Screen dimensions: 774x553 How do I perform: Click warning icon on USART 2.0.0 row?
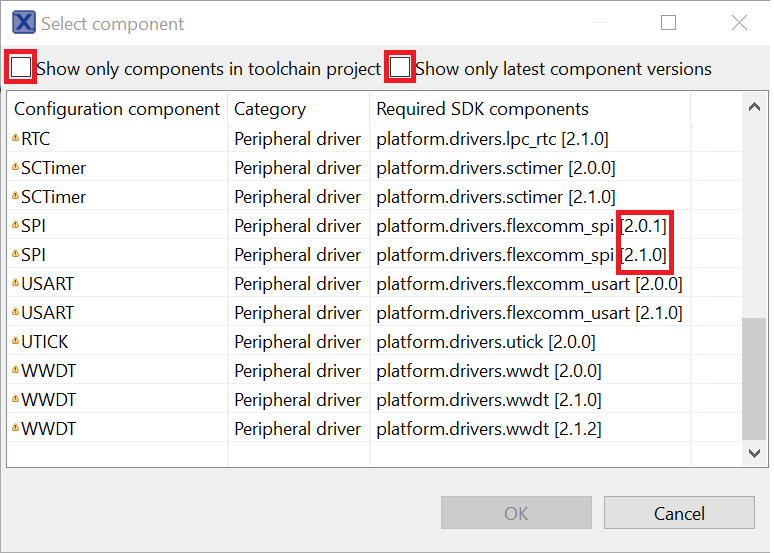(x=15, y=283)
